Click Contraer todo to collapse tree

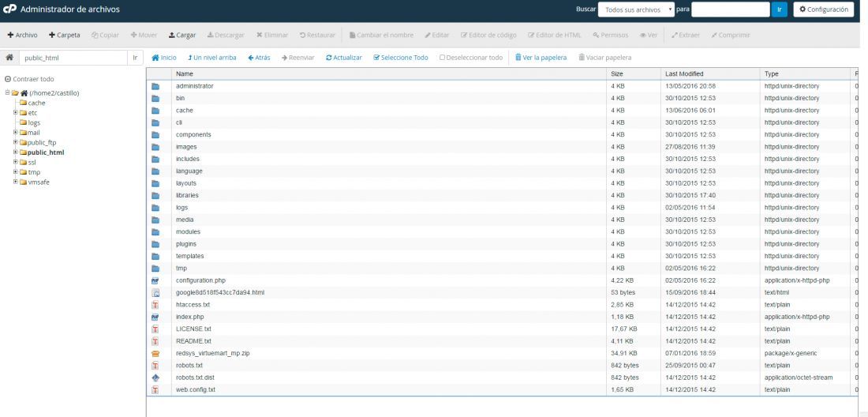pos(29,79)
